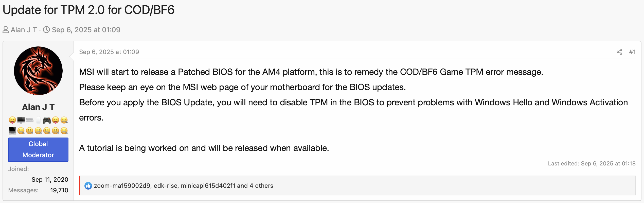The width and height of the screenshot is (644, 203).
Task: Open Alan J T's dragon avatar
Action: (x=38, y=71)
